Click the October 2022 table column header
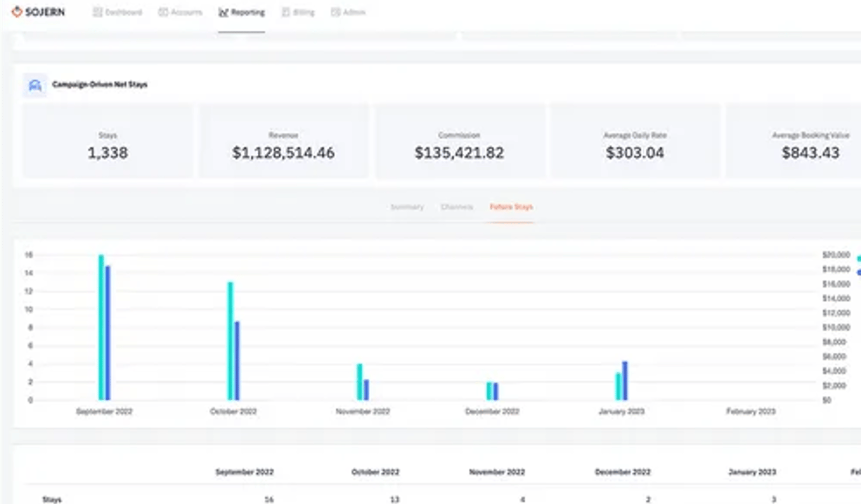The width and height of the screenshot is (861, 504). (x=375, y=472)
